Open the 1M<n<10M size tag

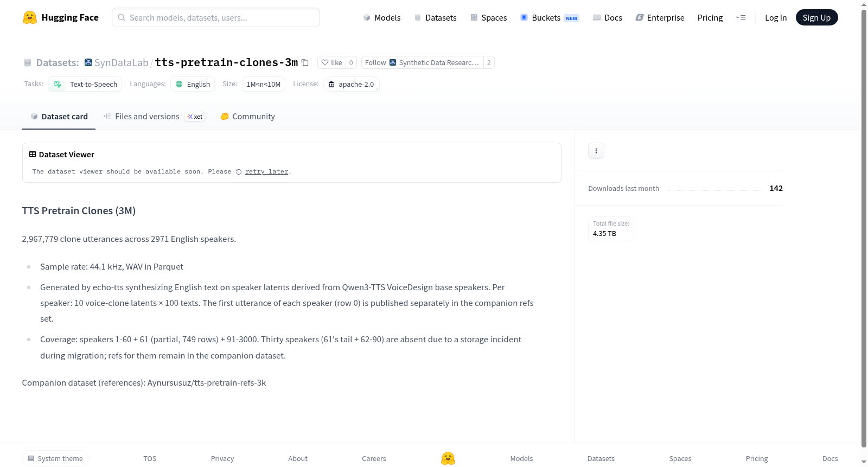264,84
